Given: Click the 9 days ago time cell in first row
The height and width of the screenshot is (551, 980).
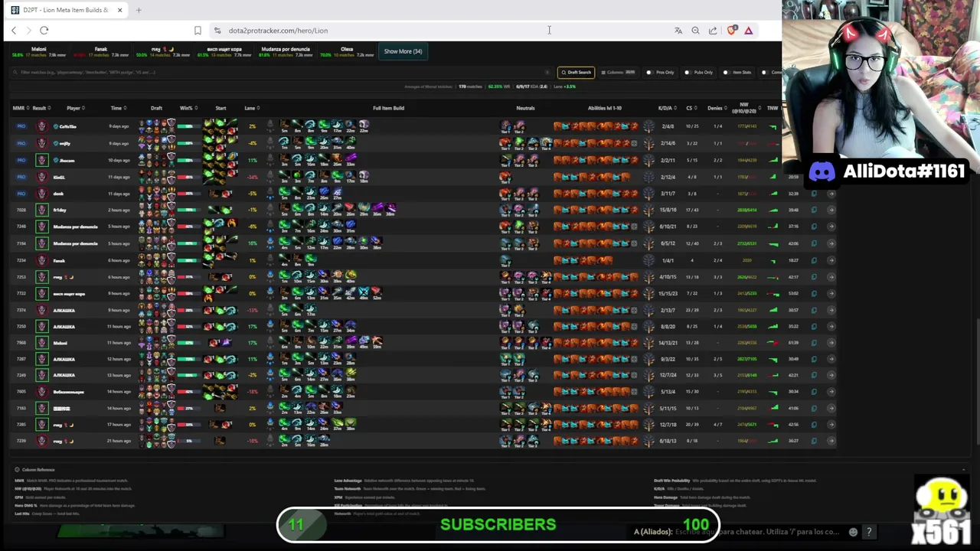Looking at the screenshot, I should coord(119,126).
